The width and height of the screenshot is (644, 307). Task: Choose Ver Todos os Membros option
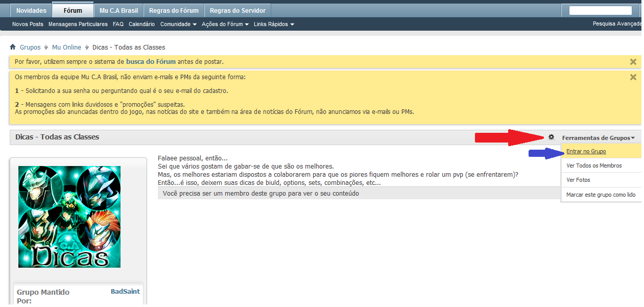pos(594,166)
